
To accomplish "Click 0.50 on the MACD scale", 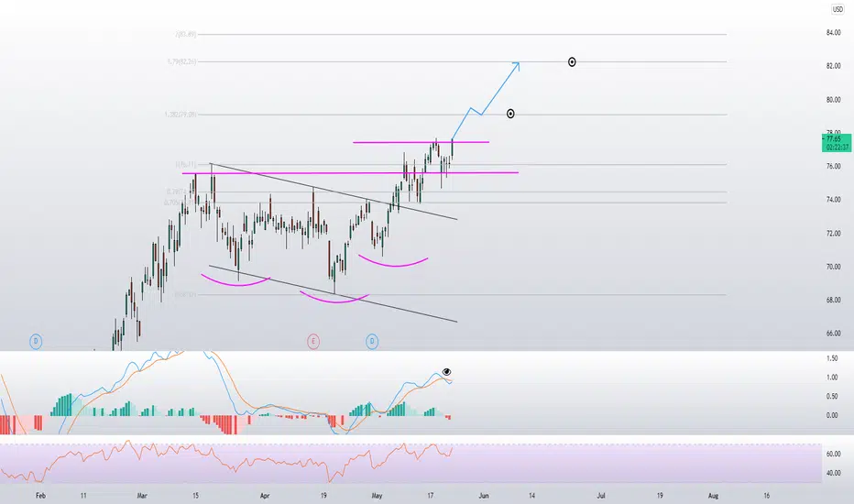I will (x=832, y=396).
